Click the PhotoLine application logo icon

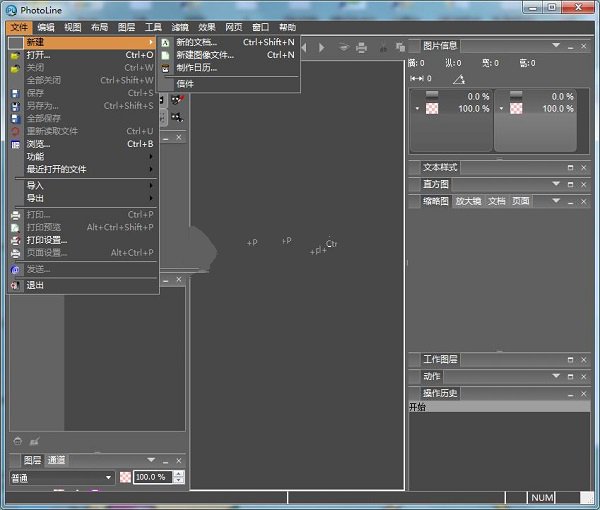pyautogui.click(x=11, y=10)
